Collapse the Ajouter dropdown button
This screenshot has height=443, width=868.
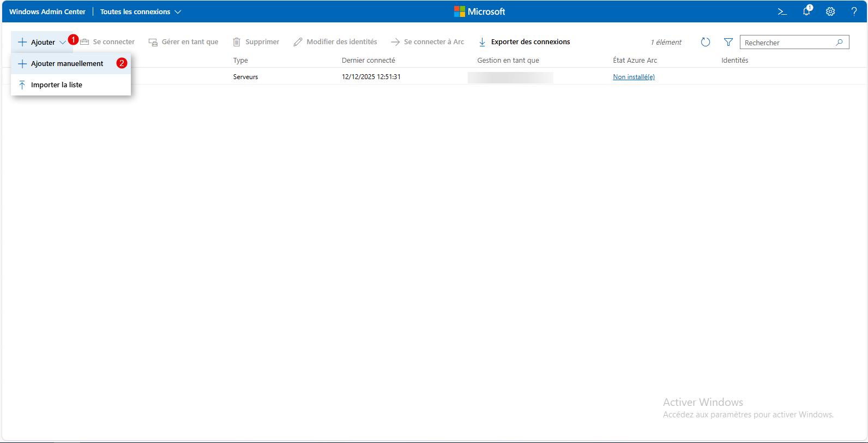click(42, 42)
